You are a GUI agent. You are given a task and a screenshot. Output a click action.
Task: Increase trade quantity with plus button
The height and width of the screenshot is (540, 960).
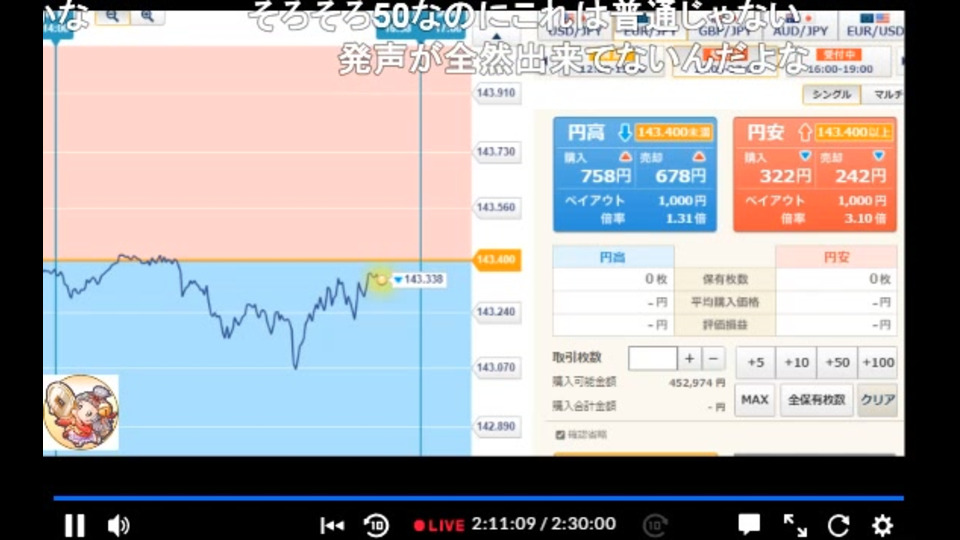689,359
